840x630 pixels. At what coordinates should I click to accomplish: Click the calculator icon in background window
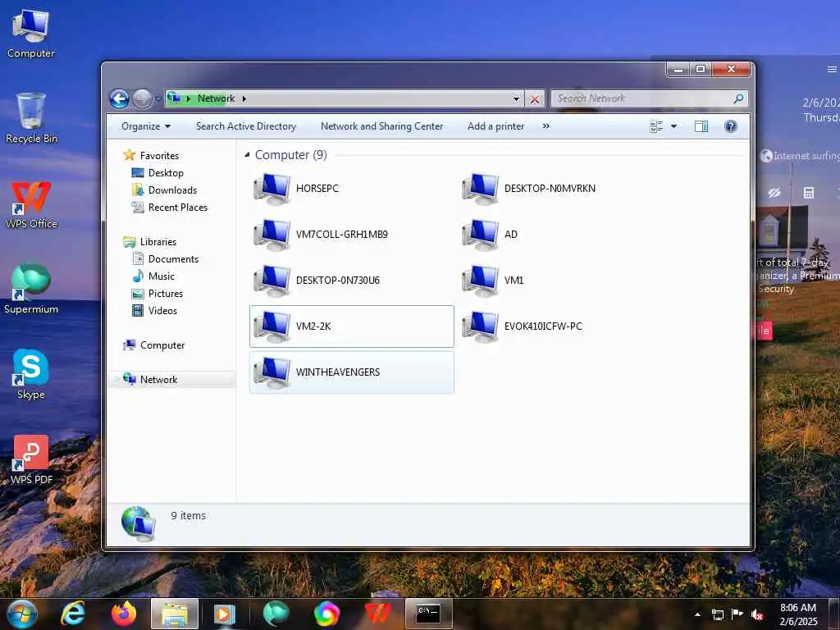[x=809, y=193]
